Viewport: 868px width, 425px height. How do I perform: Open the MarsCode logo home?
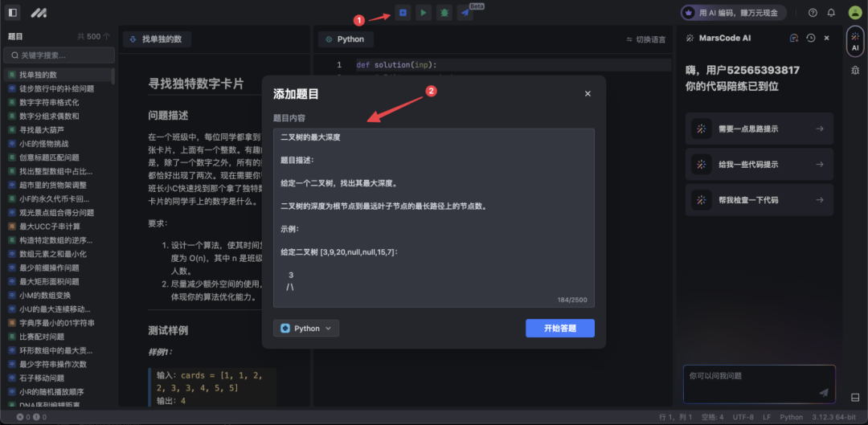pyautogui.click(x=39, y=12)
